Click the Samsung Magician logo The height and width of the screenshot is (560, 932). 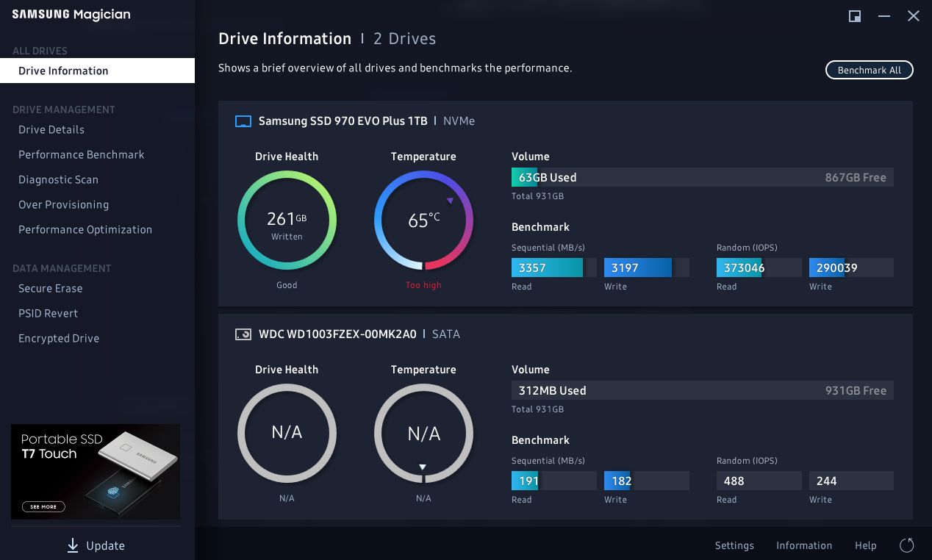pyautogui.click(x=71, y=15)
